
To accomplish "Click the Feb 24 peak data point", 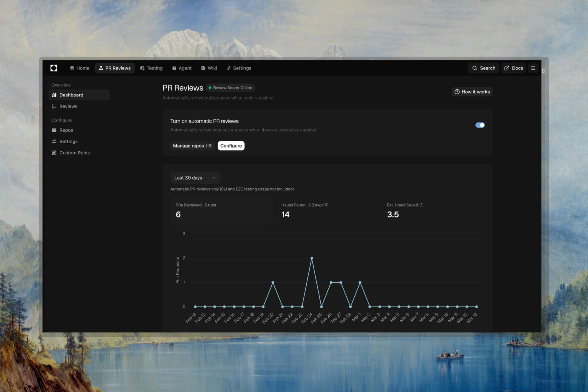I will coord(312,258).
